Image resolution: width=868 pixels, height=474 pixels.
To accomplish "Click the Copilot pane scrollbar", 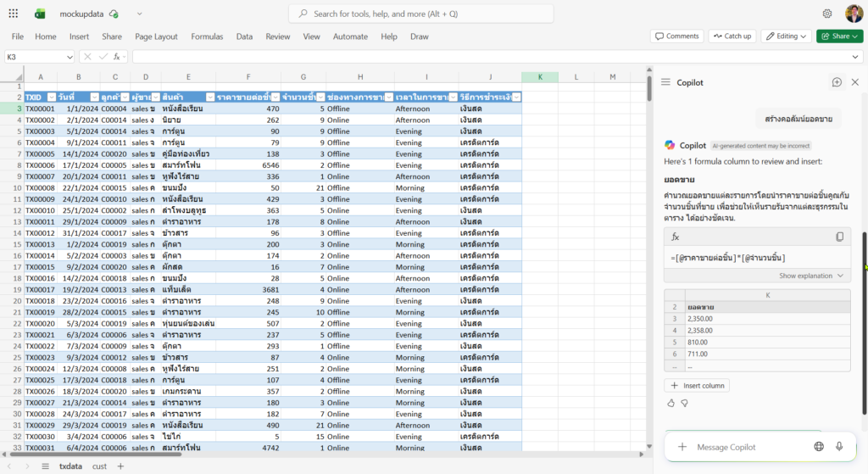I will point(864,323).
